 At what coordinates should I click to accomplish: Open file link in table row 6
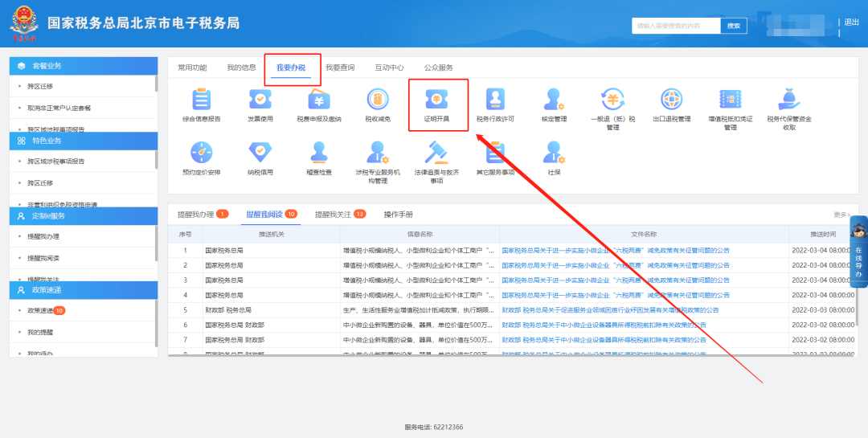604,325
